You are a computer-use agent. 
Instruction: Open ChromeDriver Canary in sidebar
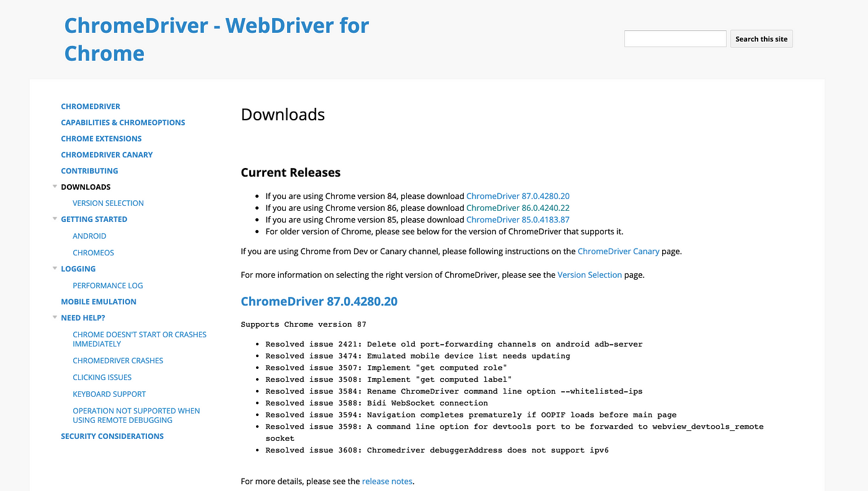107,155
